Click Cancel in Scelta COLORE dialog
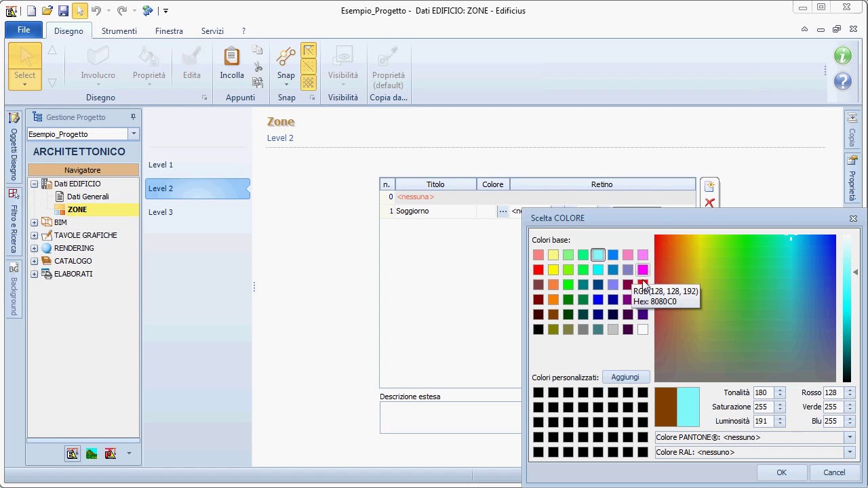The image size is (868, 488). [834, 472]
